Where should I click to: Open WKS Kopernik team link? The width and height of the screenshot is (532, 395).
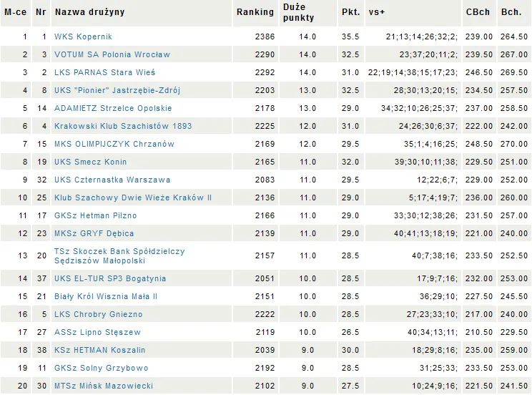[x=83, y=36]
